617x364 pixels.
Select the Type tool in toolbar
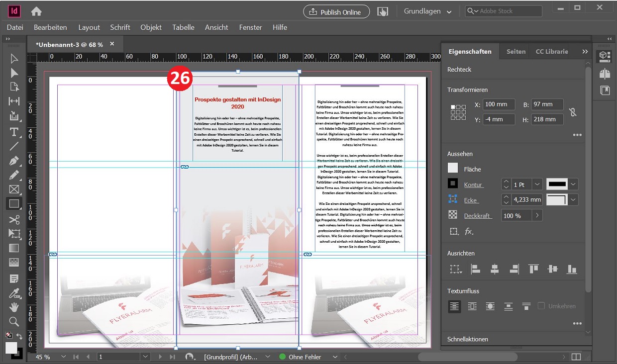coord(14,132)
